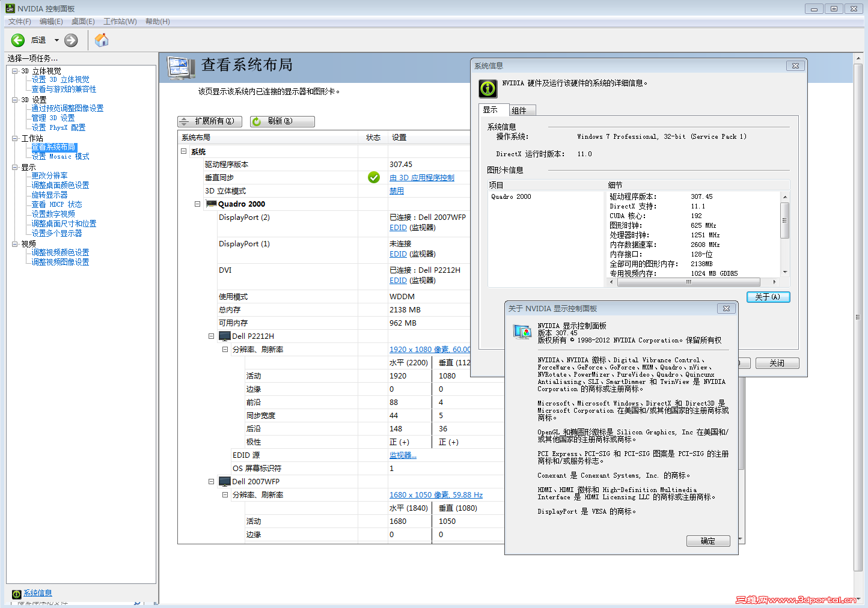Image resolution: width=868 pixels, height=608 pixels.
Task: Collapse the 视频 tree node
Action: pos(15,244)
